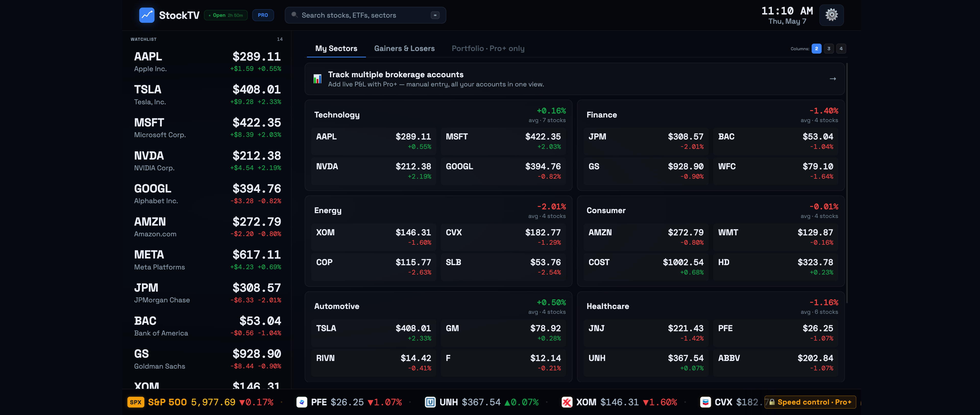980x415 pixels.
Task: Focus the Search stocks, ETFs, sectors field
Action: pos(365,15)
